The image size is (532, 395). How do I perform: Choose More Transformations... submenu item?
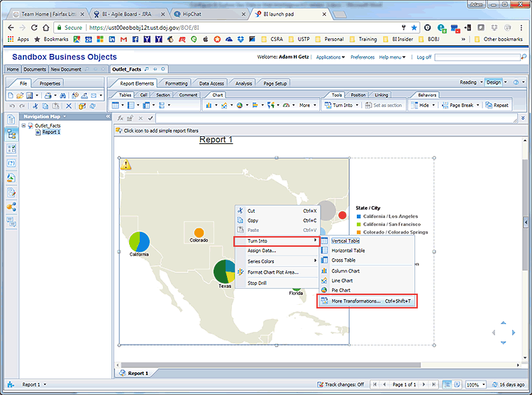(367, 301)
